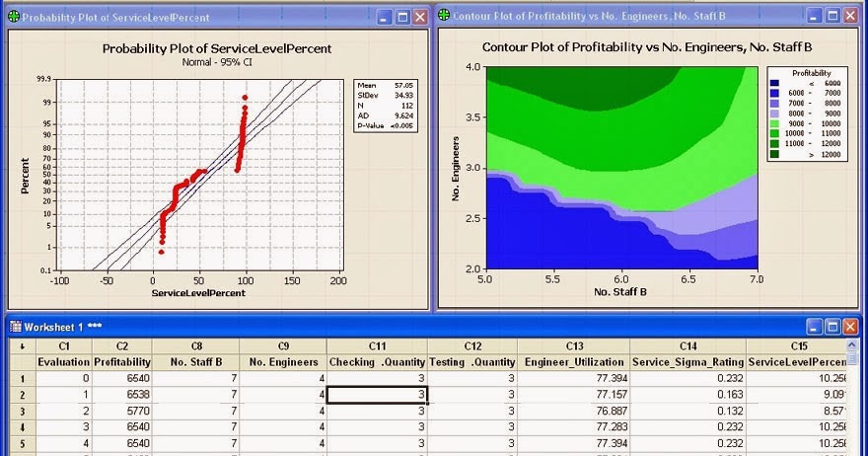Select column header C14
868x456 pixels.
[x=688, y=346]
